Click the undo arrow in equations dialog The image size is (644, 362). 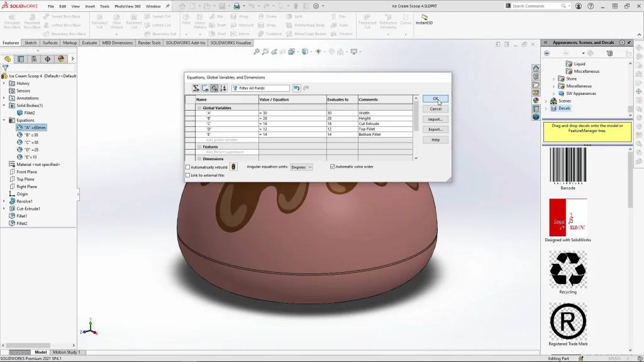click(x=297, y=88)
